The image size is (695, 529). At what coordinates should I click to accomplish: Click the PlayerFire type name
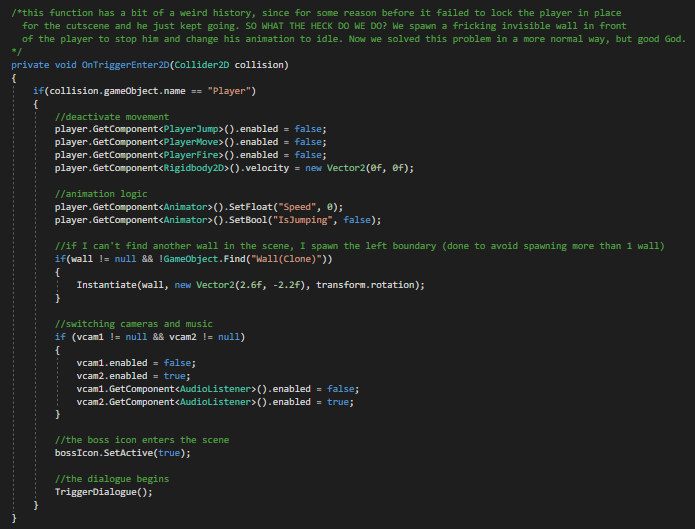pyautogui.click(x=191, y=155)
